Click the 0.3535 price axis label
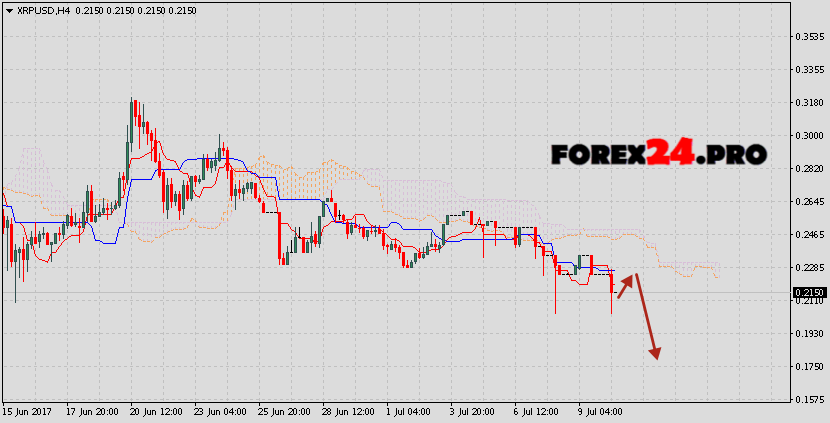830x423 pixels. pyautogui.click(x=808, y=36)
